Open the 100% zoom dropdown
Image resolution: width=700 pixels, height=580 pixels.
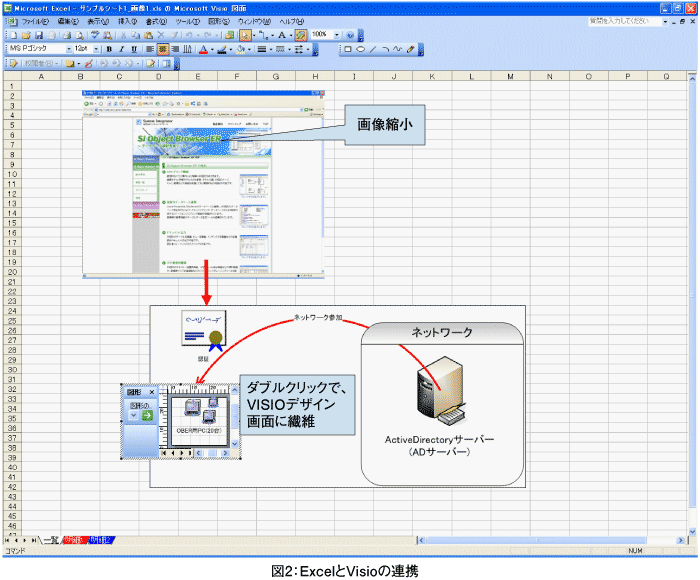[x=337, y=35]
